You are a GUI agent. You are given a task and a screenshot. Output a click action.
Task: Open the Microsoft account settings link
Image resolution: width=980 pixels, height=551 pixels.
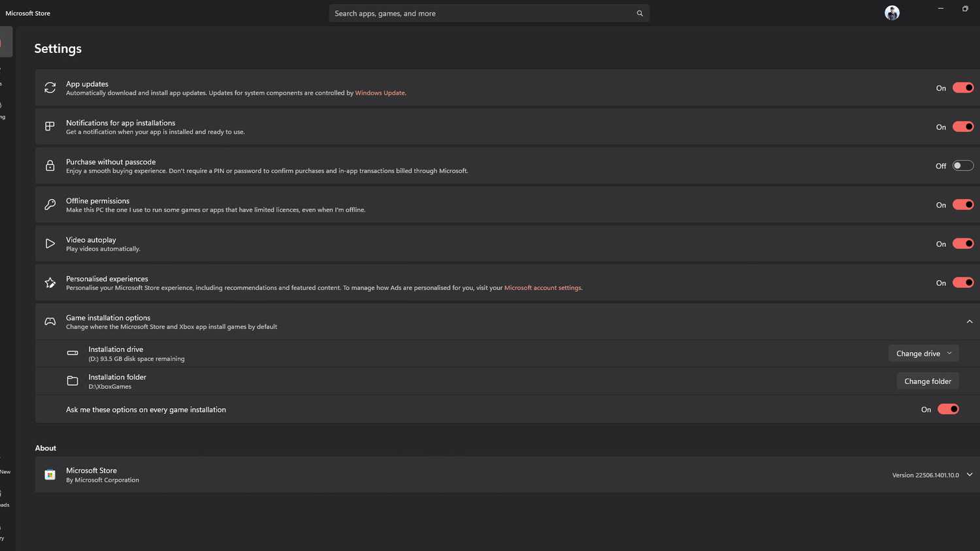543,288
